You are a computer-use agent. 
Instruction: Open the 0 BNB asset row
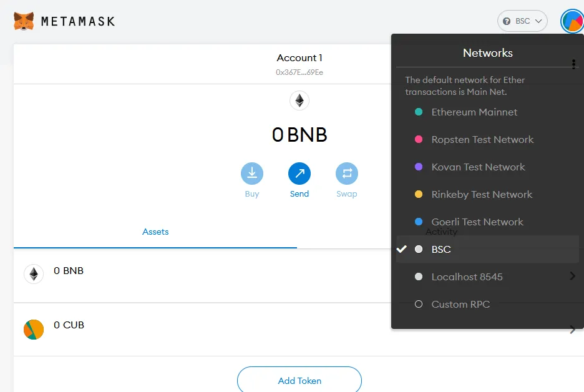tap(202, 275)
